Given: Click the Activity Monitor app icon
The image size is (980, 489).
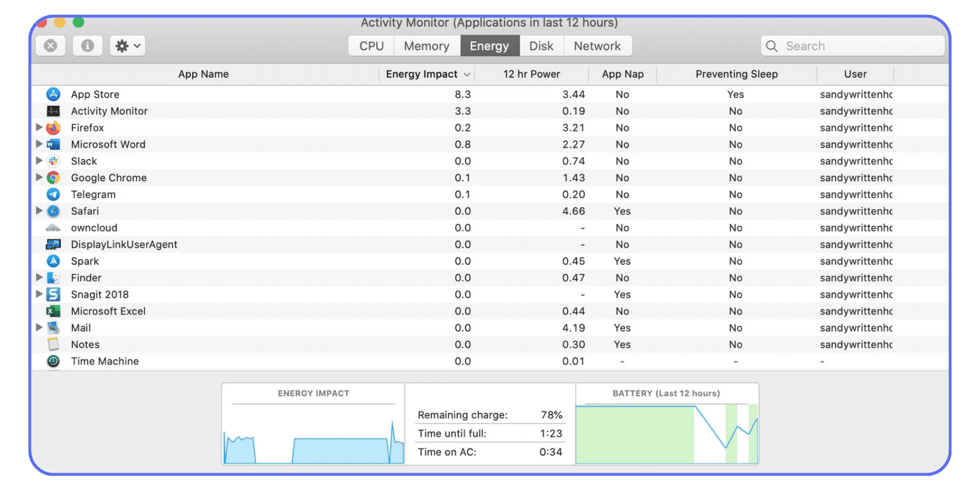Looking at the screenshot, I should point(53,111).
